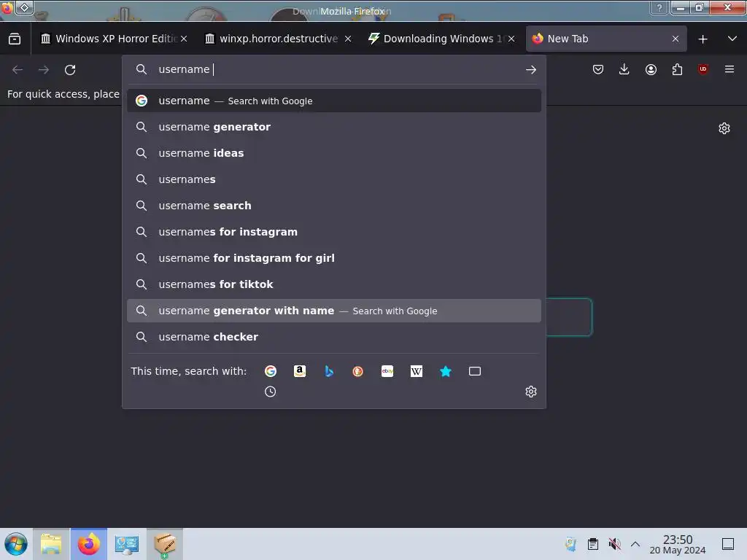747x560 pixels.
Task: Open the clipboard tray icon
Action: point(592,544)
